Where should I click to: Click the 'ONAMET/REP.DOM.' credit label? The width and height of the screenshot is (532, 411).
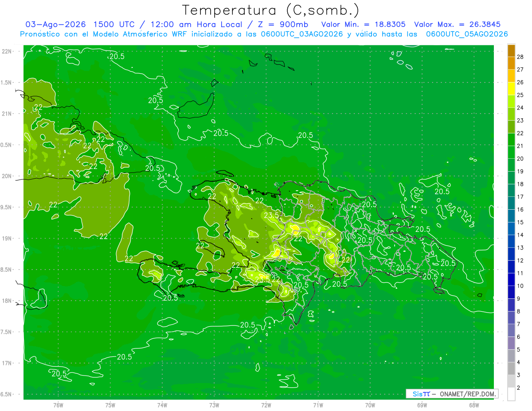pos(468,394)
